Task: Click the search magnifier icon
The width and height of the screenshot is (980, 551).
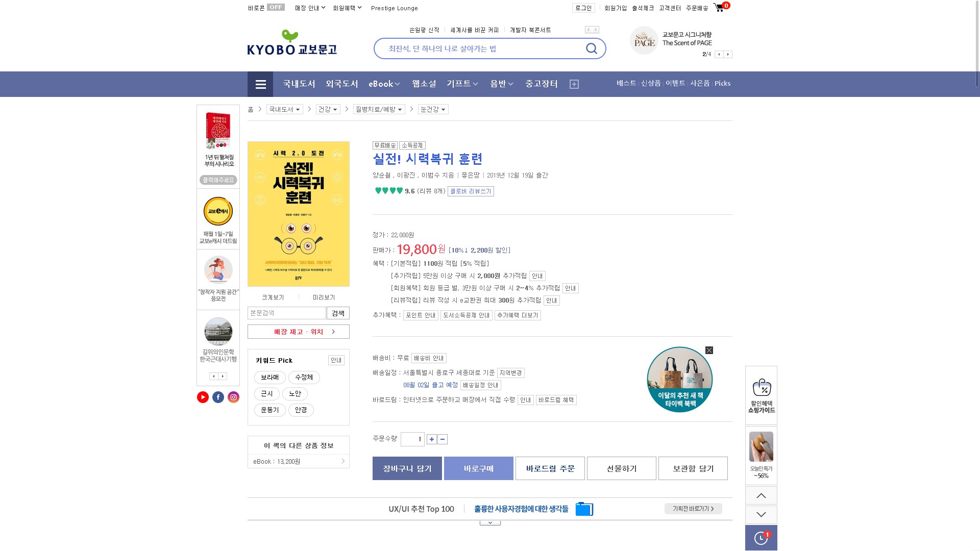Action: (591, 48)
